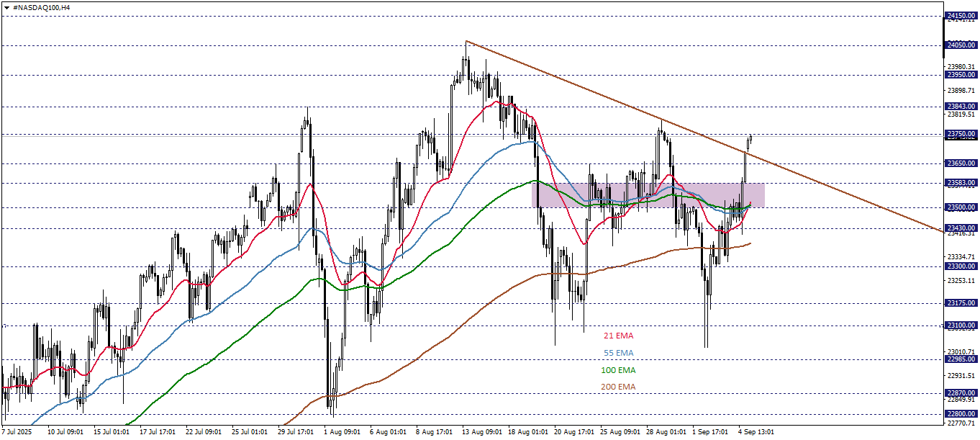Screen dimensions: 980x440
Task: Click the 25 Jul 01:01 time label
Action: 249,432
